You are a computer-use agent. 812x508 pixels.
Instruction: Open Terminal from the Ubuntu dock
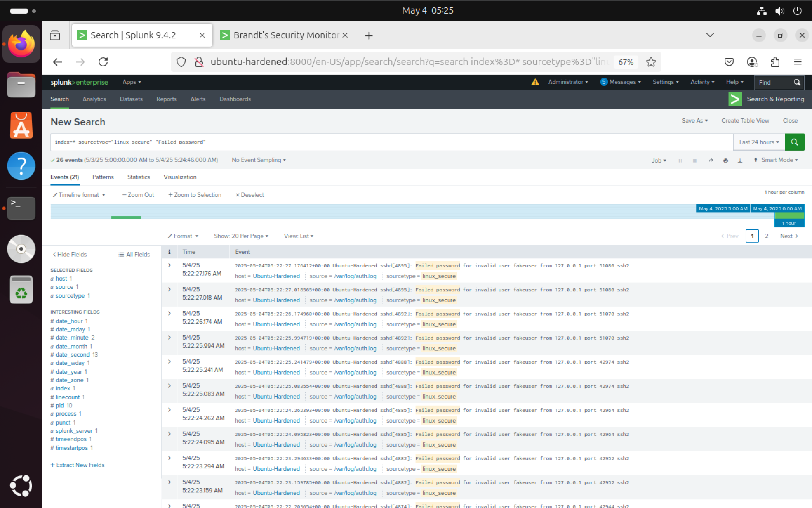click(21, 208)
